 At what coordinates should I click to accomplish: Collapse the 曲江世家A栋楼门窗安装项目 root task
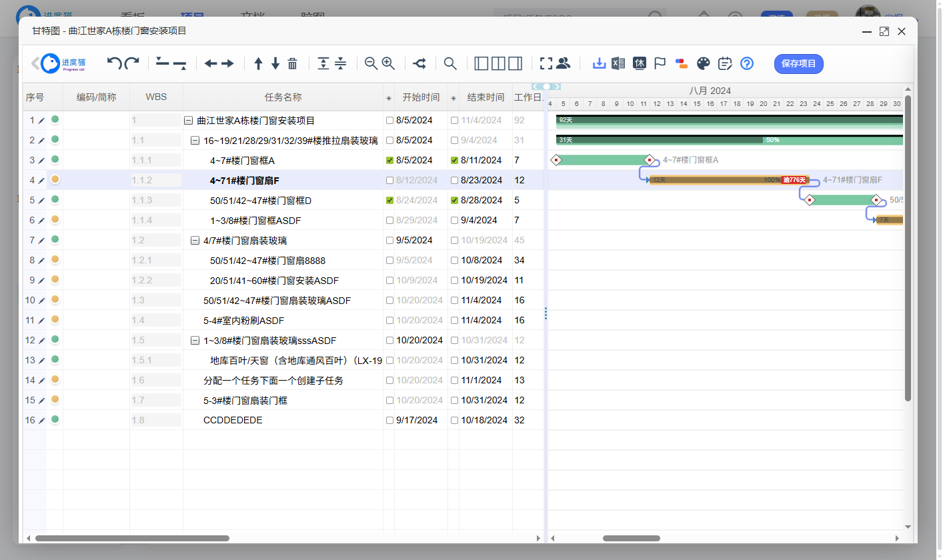188,121
